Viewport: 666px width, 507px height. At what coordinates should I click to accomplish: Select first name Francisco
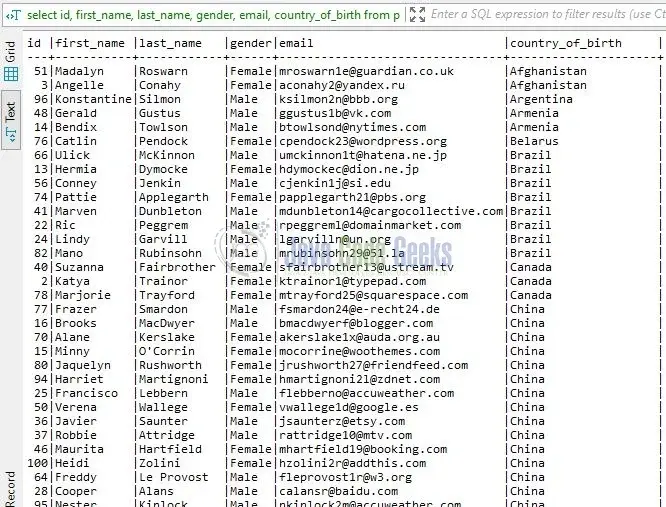tap(86, 394)
